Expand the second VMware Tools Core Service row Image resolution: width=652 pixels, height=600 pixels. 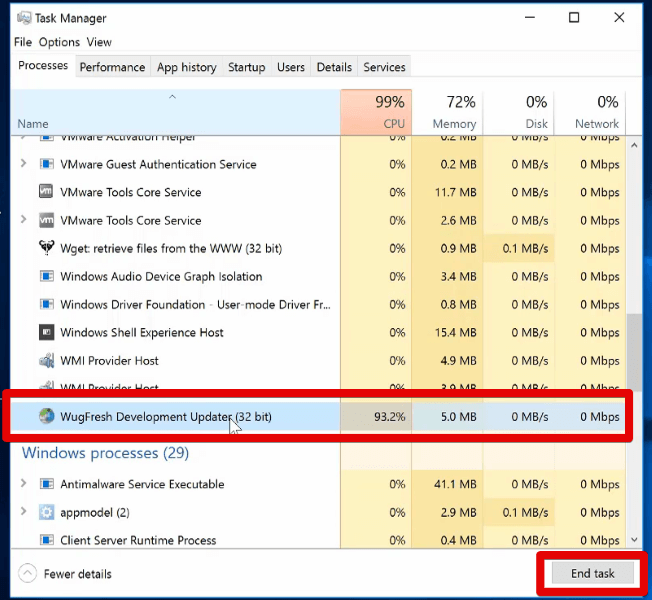[24, 220]
